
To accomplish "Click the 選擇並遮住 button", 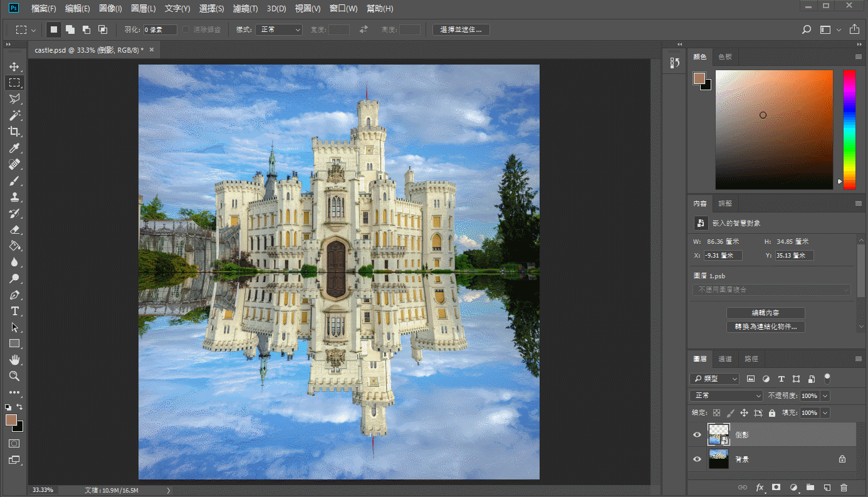I will point(461,29).
